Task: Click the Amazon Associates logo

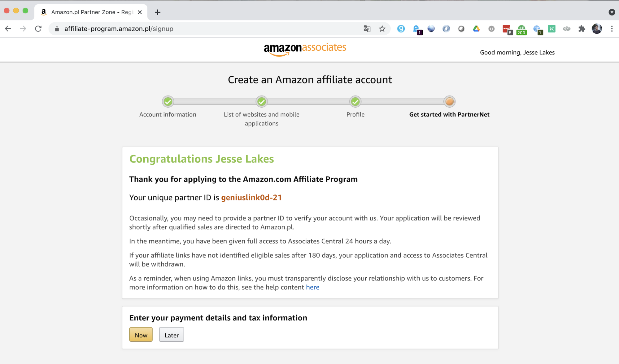Action: [x=305, y=49]
